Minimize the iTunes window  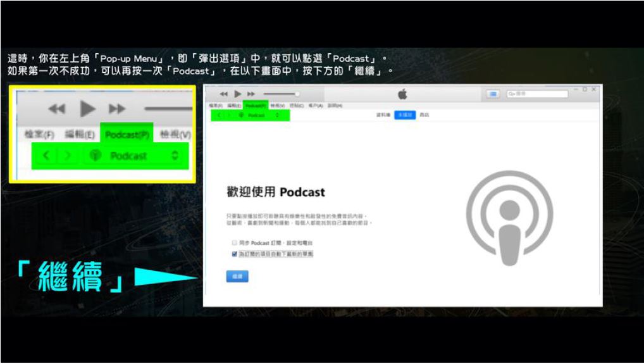click(576, 89)
